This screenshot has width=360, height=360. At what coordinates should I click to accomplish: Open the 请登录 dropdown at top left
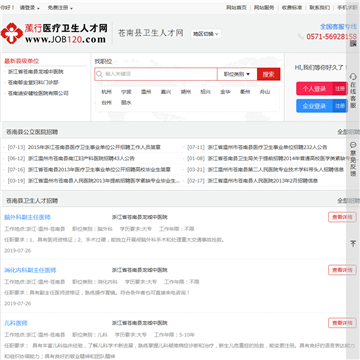[x=30, y=7]
